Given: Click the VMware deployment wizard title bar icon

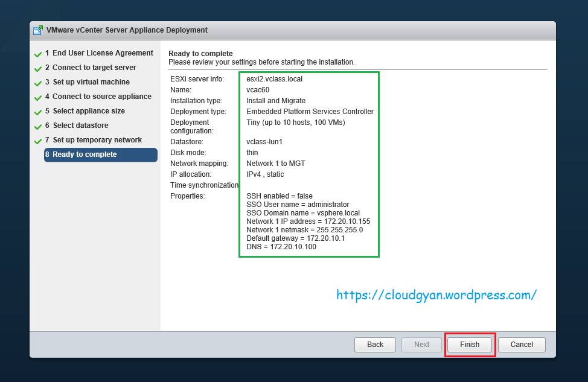Looking at the screenshot, I should coord(37,30).
